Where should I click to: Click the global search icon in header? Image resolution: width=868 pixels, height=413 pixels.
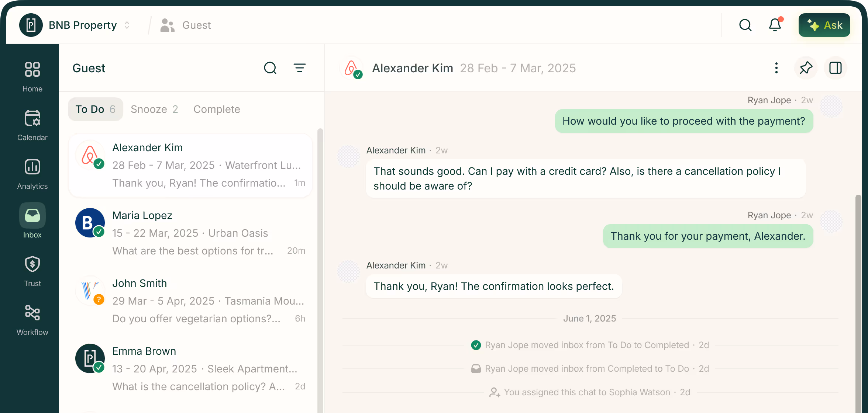tap(745, 25)
